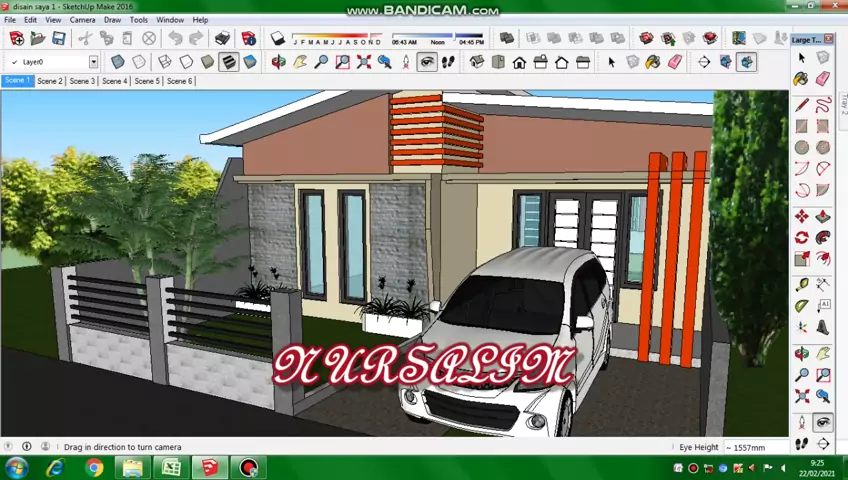This screenshot has width=848, height=480.
Task: Enable Monochrome face style
Action: click(x=250, y=62)
